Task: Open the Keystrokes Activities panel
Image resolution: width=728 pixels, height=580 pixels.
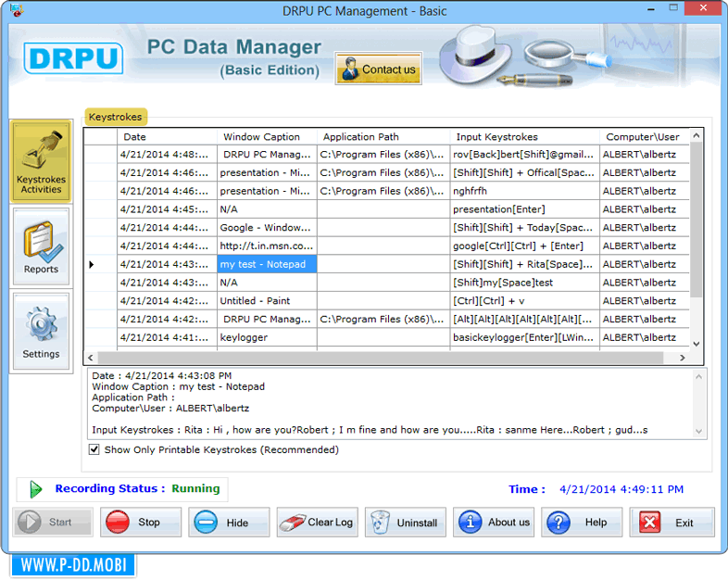Action: coord(41,161)
